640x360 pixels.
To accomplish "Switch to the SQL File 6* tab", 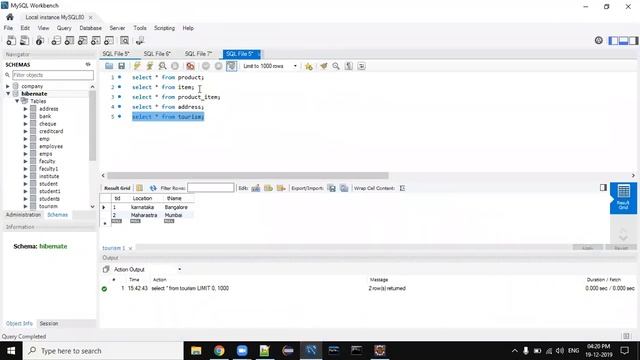I will click(x=157, y=54).
